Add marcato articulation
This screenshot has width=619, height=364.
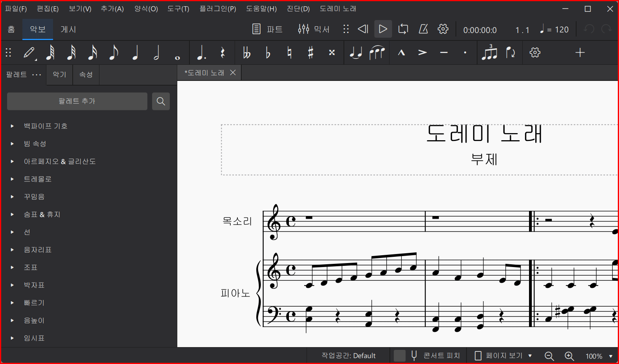pyautogui.click(x=401, y=53)
